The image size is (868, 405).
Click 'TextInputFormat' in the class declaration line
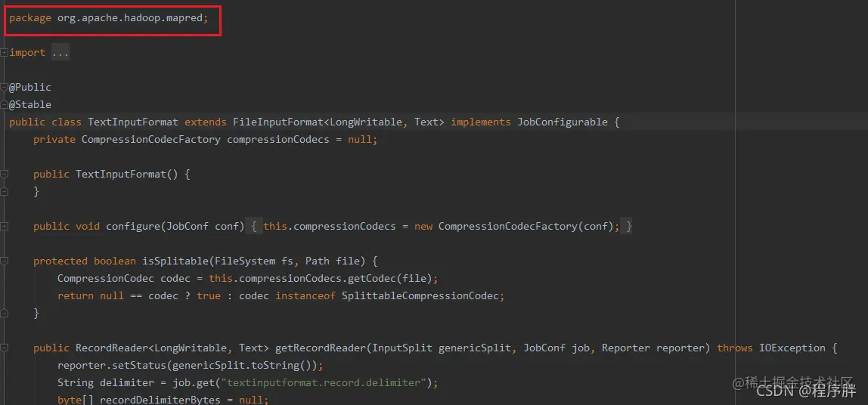(133, 122)
